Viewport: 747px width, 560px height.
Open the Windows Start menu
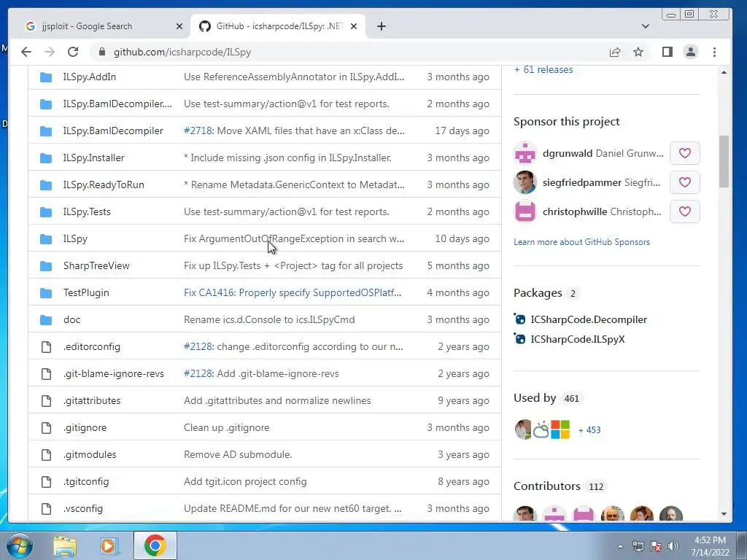(x=20, y=545)
